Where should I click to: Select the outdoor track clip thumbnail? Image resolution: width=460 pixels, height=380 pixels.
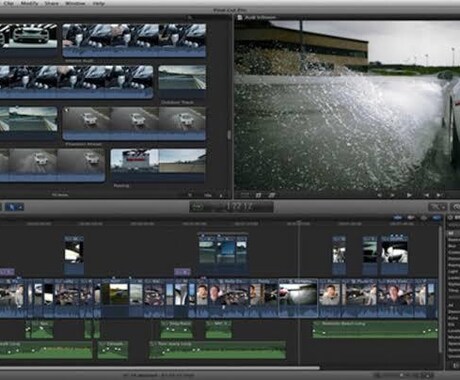(182, 82)
